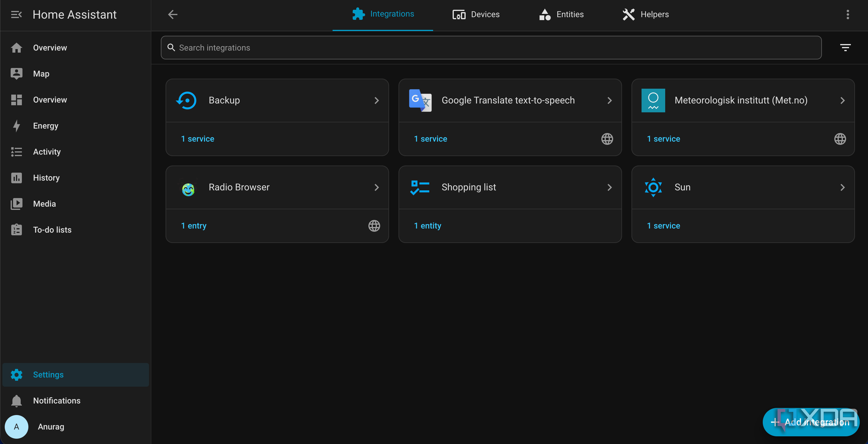Screen dimensions: 868x444
Task: Go back using the arrow icon
Action: pyautogui.click(x=173, y=14)
